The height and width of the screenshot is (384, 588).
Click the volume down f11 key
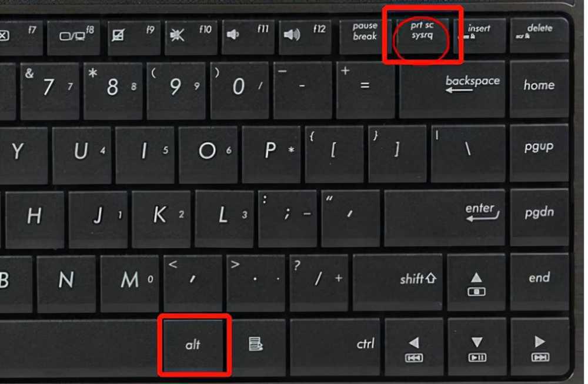249,36
